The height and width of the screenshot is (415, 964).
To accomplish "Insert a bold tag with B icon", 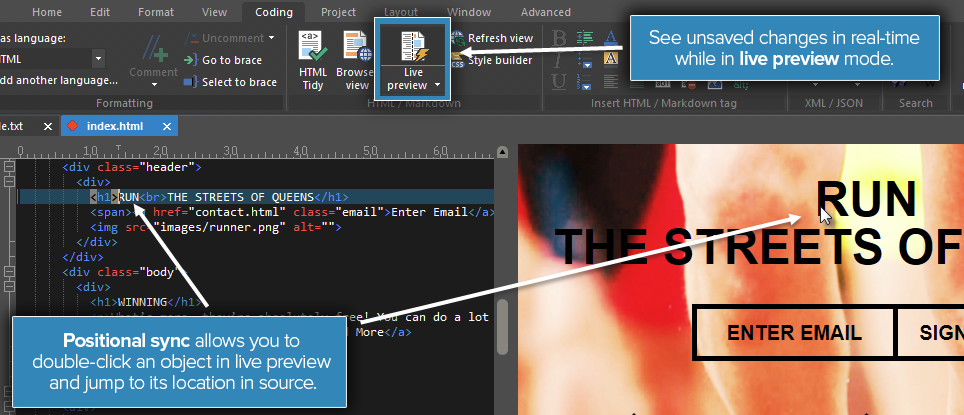I will [x=558, y=38].
